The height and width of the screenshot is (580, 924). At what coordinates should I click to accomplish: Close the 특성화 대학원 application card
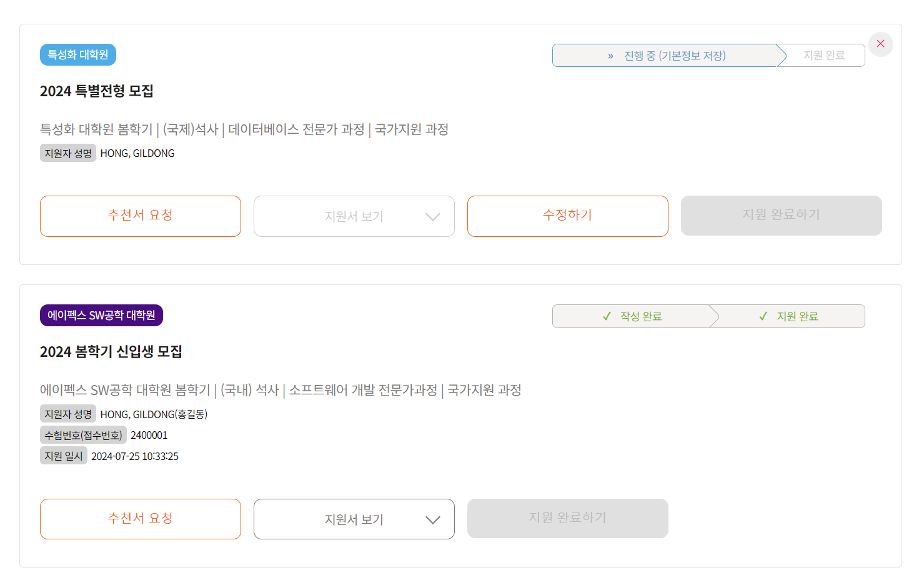(880, 44)
